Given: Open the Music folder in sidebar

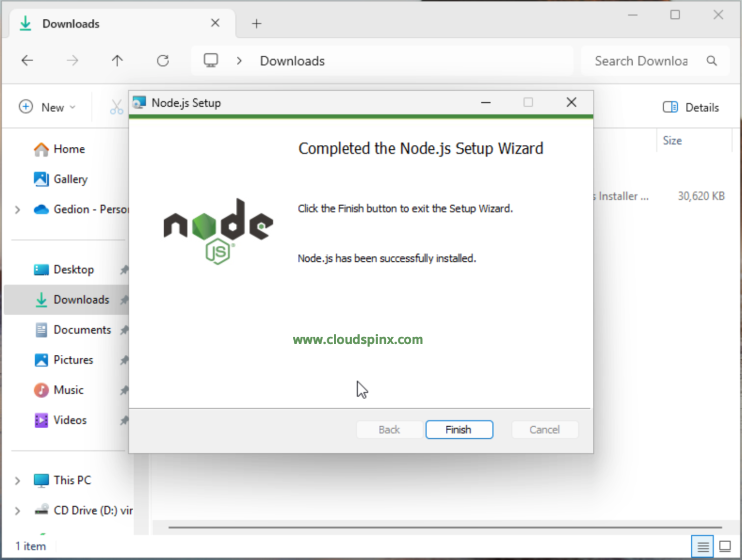Looking at the screenshot, I should pyautogui.click(x=68, y=390).
